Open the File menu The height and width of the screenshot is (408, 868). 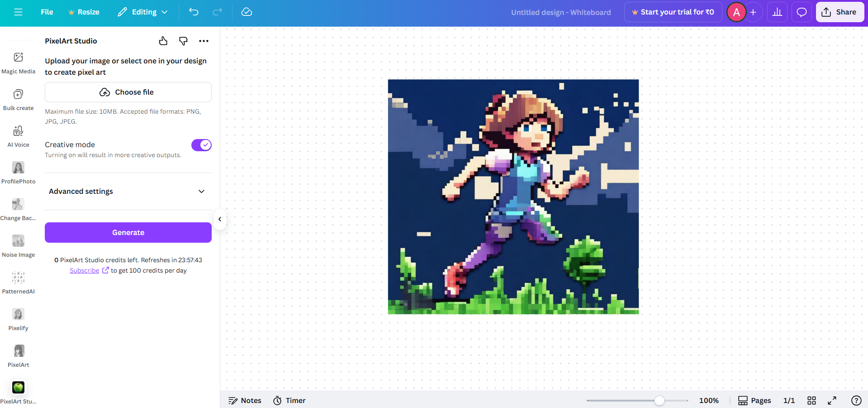pyautogui.click(x=47, y=12)
